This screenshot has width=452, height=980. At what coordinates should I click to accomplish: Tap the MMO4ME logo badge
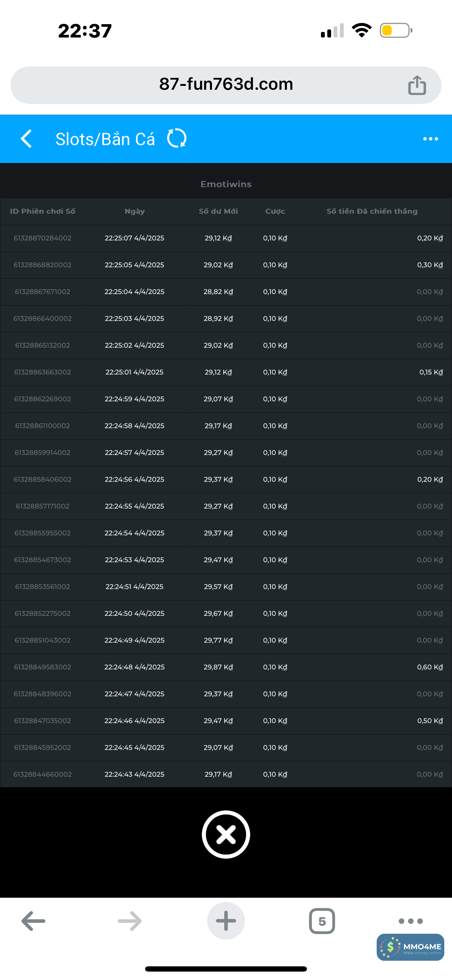[x=411, y=947]
